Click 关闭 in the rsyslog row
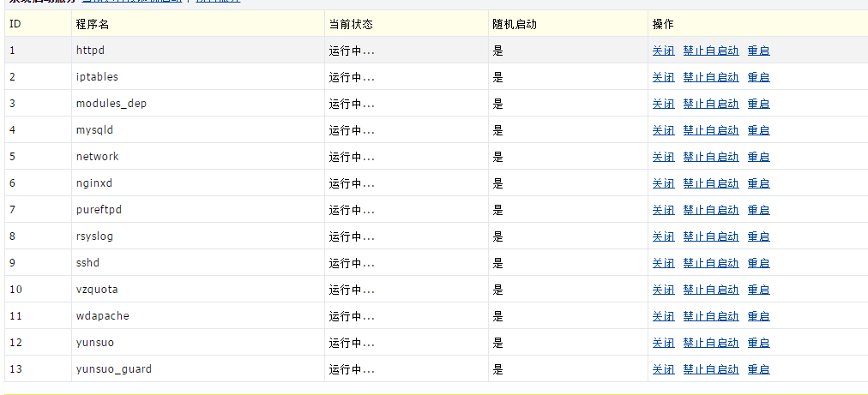This screenshot has height=395, width=868. [663, 236]
